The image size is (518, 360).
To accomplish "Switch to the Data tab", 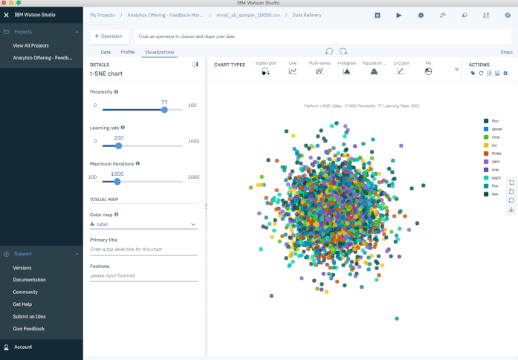I will (x=105, y=52).
